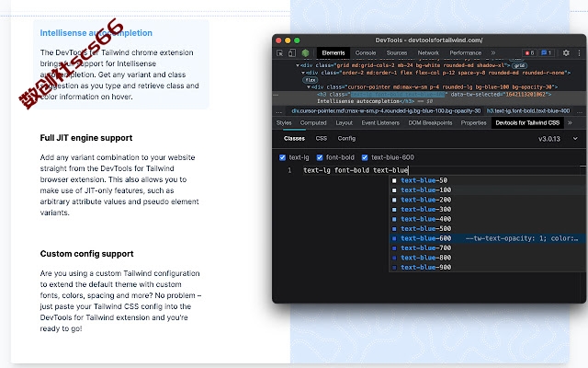Select Full JIT engine support heading

click(86, 138)
